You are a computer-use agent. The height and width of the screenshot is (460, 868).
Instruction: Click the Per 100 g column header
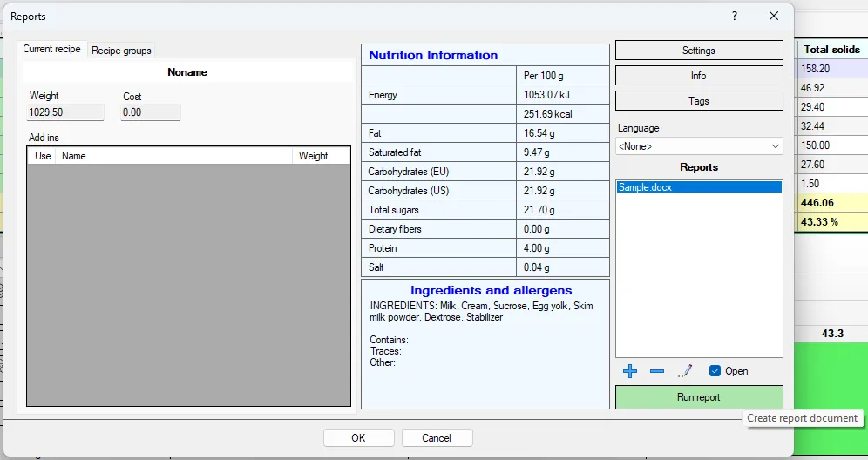pos(562,75)
